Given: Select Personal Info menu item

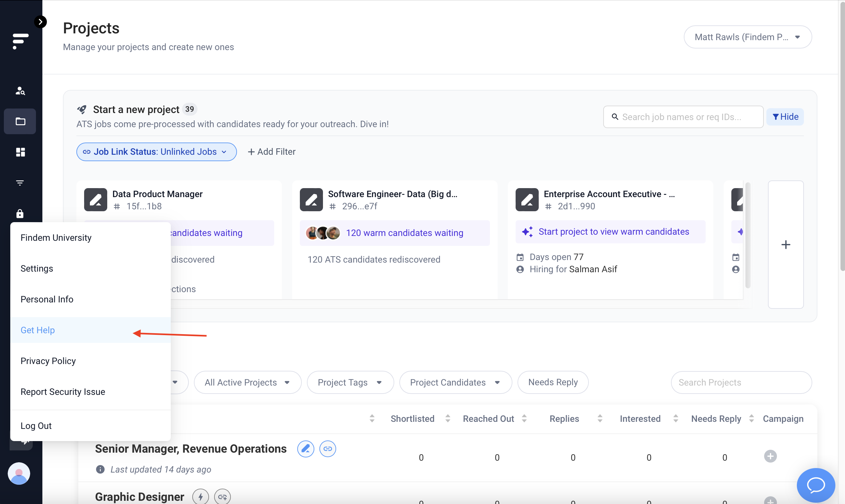Looking at the screenshot, I should coord(90,299).
